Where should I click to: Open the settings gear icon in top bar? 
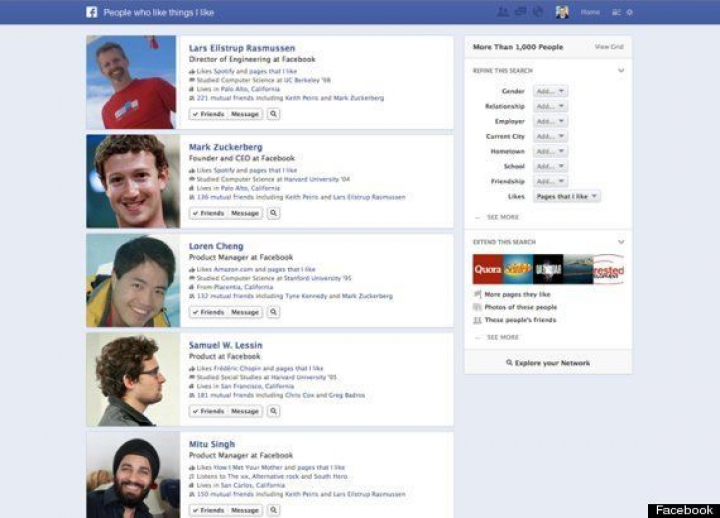[x=629, y=12]
